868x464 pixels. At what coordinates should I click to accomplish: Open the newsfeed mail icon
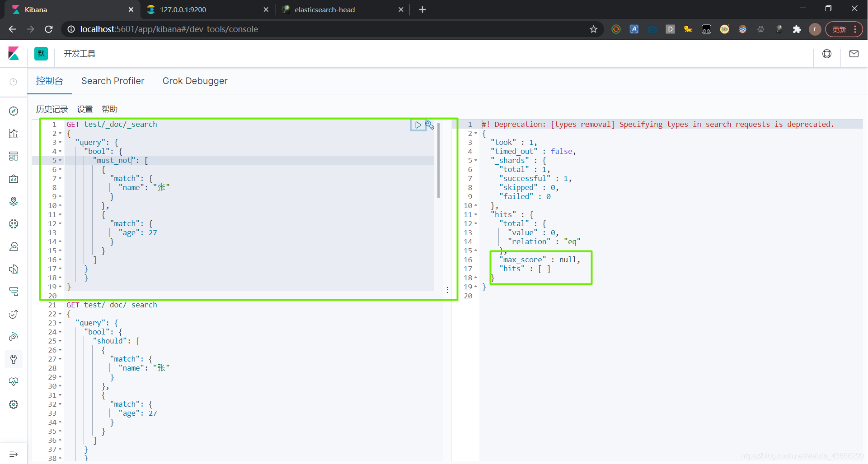click(854, 54)
